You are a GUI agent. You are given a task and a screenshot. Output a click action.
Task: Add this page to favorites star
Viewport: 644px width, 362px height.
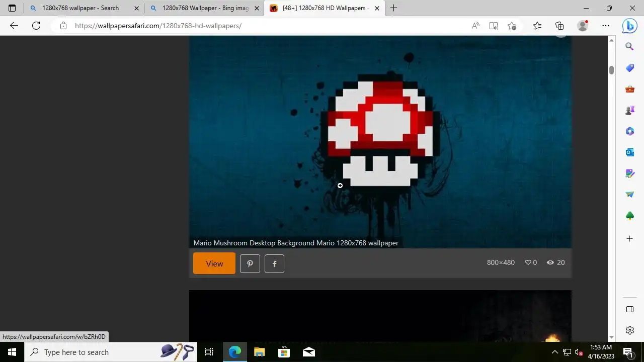(512, 26)
